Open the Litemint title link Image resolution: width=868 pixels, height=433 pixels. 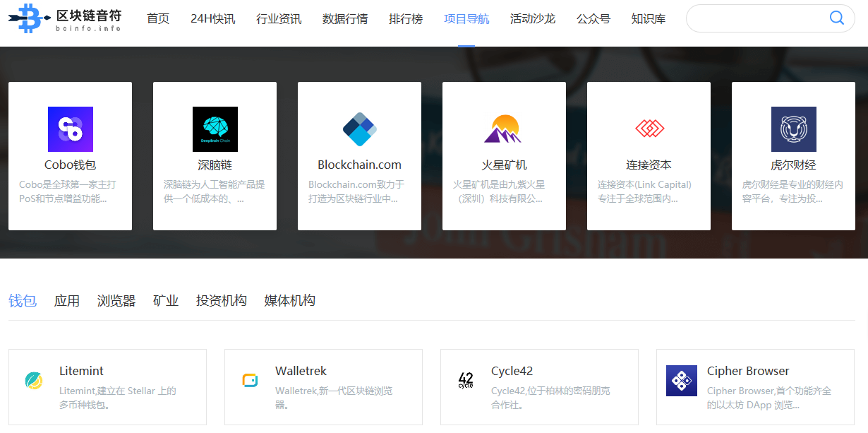(x=82, y=372)
